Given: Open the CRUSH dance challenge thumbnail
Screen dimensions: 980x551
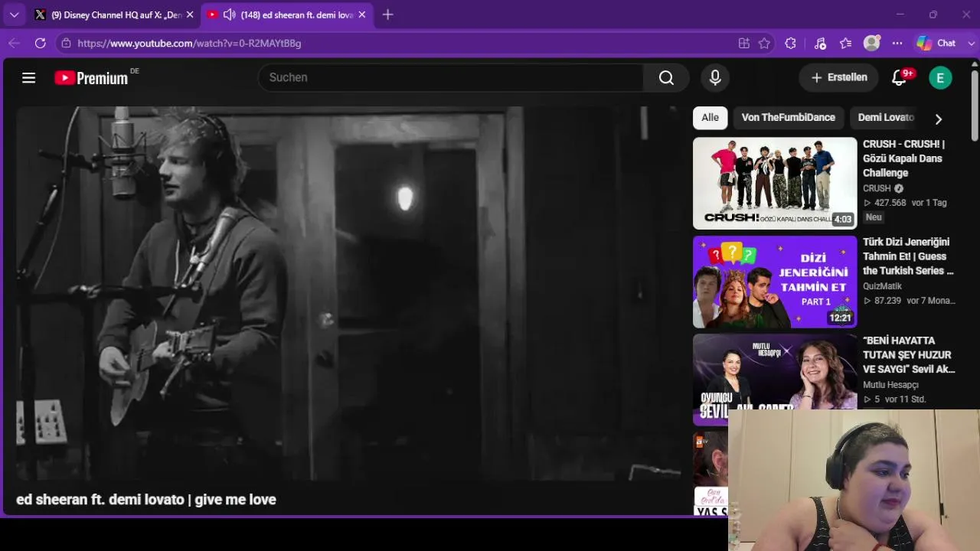Looking at the screenshot, I should click(775, 183).
